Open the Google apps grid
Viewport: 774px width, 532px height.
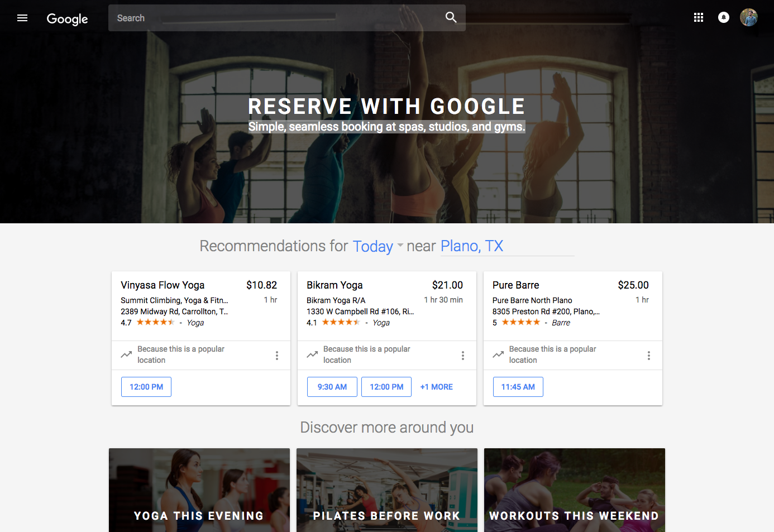[699, 17]
